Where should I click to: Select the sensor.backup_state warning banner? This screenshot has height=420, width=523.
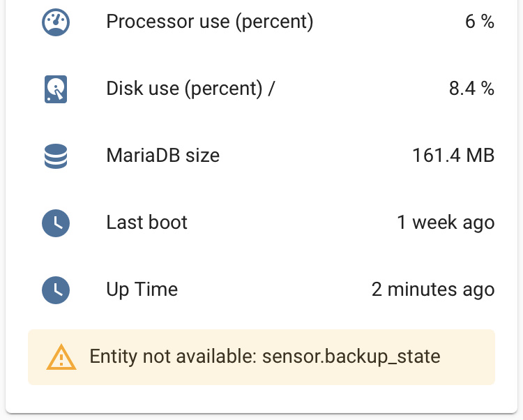point(261,357)
